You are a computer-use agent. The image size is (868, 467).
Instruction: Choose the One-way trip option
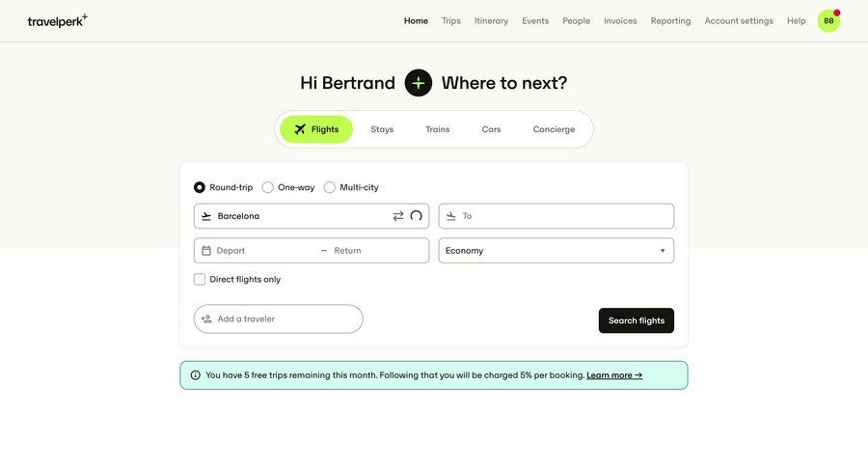click(268, 187)
